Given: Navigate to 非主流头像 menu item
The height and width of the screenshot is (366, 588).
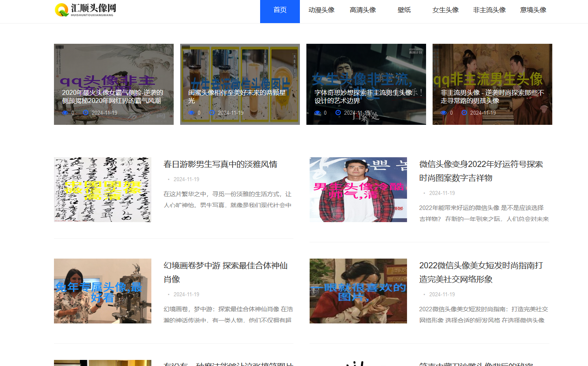Looking at the screenshot, I should [489, 10].
